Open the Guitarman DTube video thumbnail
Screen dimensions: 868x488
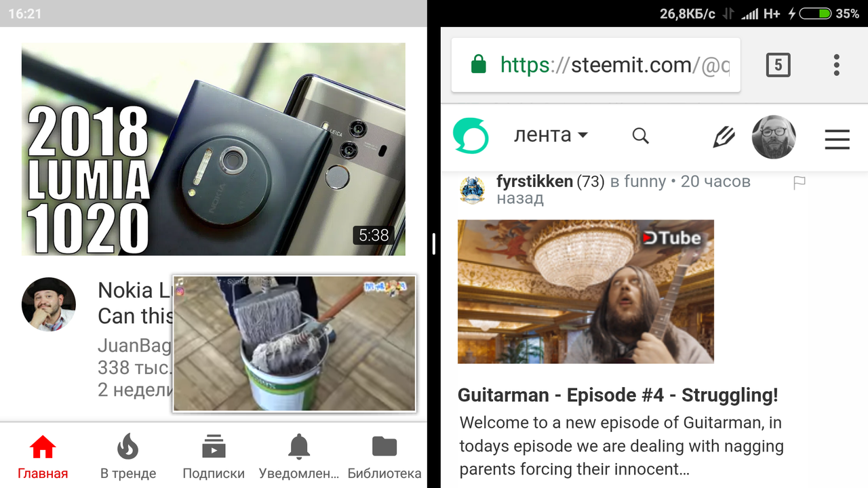[x=586, y=291]
